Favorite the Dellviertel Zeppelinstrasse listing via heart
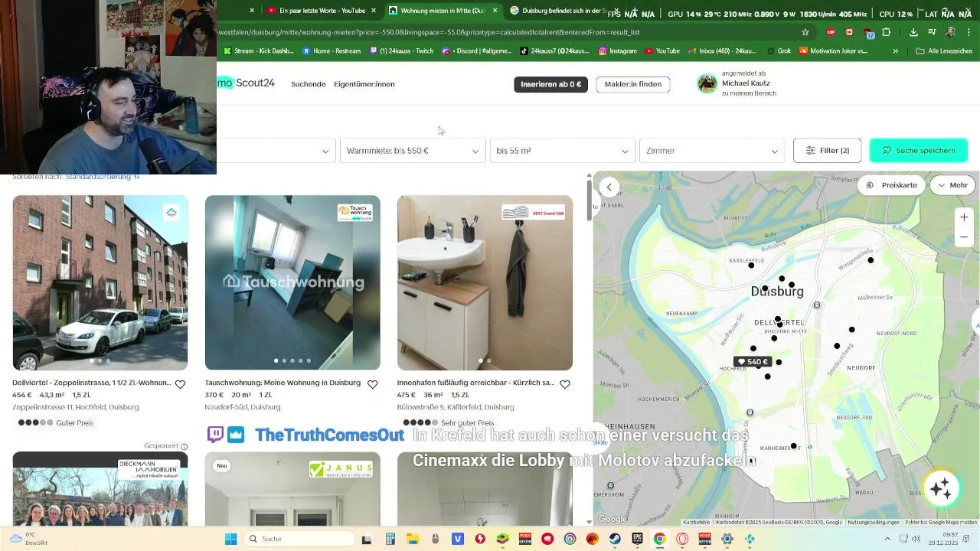 point(180,385)
